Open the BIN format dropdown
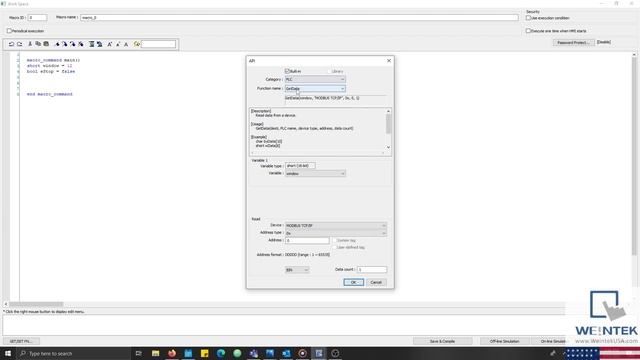This screenshot has height=360, width=640. click(297, 270)
